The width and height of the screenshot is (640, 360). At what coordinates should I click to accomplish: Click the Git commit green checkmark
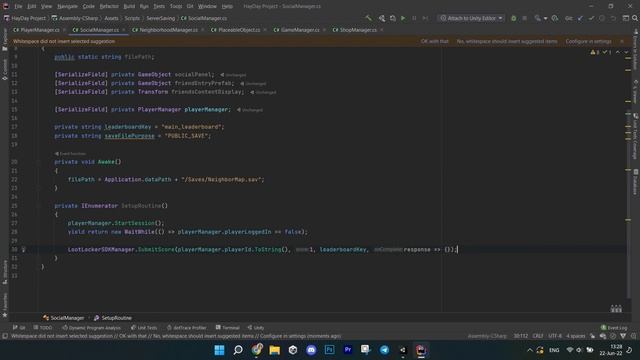591,18
